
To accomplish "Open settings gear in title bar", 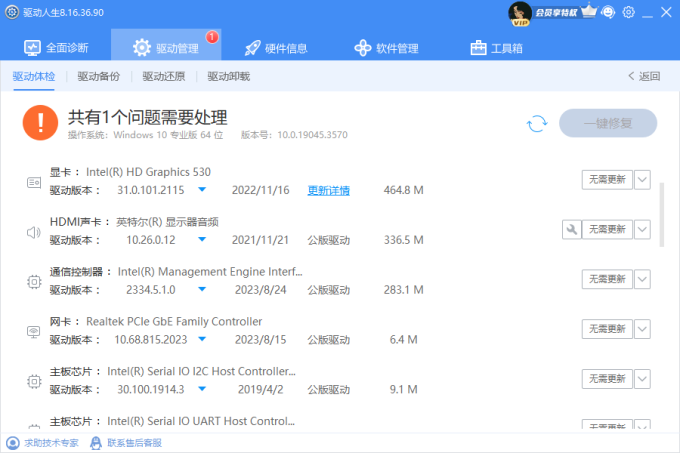I will tap(628, 12).
